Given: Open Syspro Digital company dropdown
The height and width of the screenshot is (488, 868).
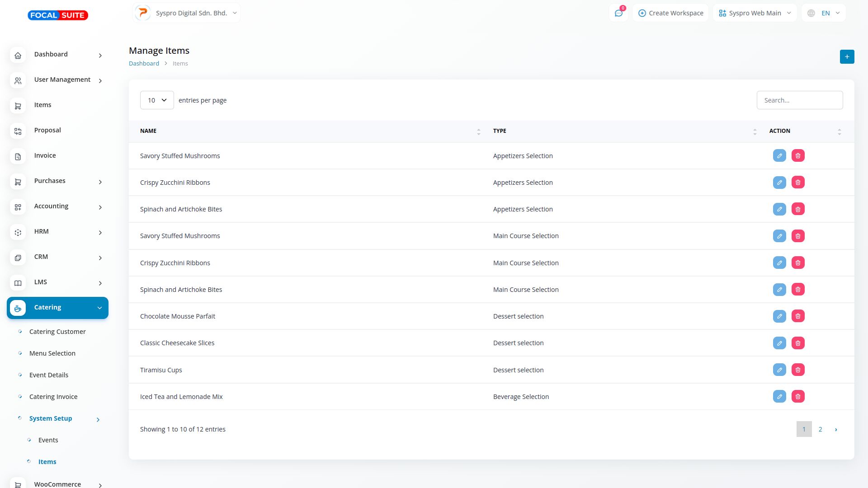Looking at the screenshot, I should tap(186, 13).
